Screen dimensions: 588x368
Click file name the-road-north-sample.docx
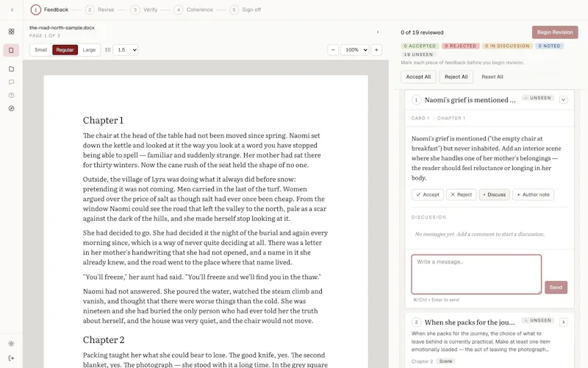click(x=62, y=28)
